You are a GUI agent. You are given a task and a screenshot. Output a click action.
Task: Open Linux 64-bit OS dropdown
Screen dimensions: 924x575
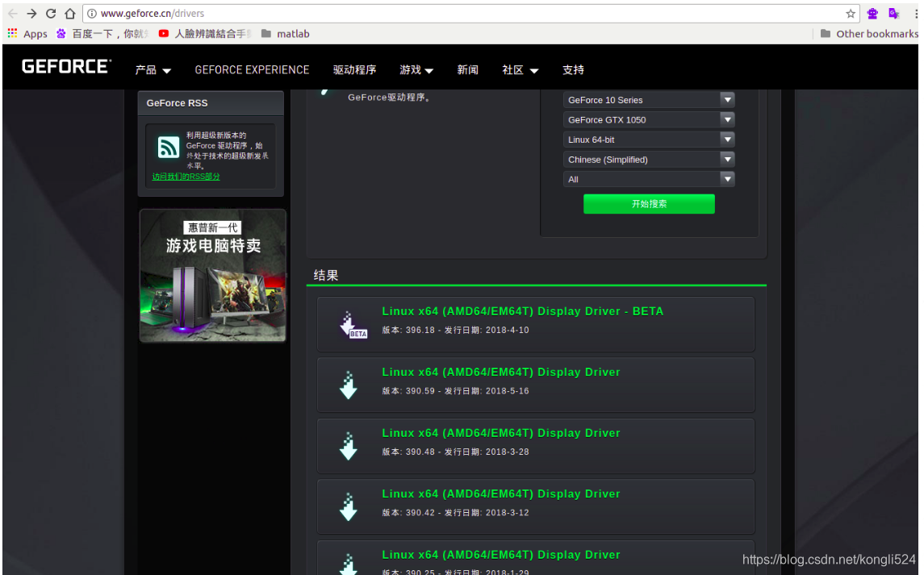649,140
